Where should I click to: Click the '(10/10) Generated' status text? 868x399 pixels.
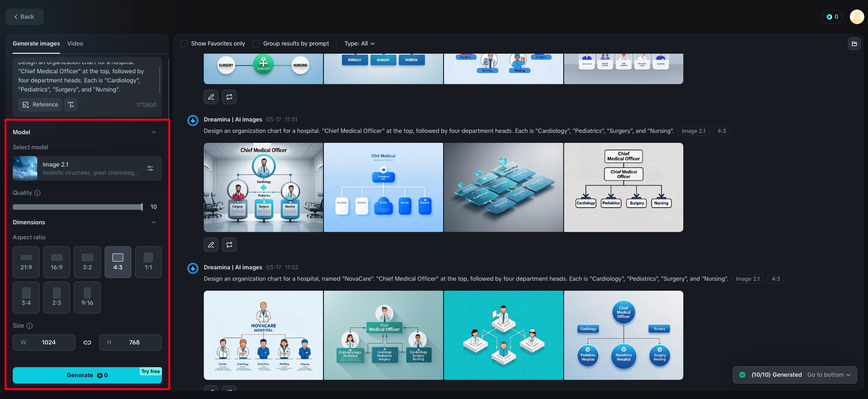pos(777,375)
